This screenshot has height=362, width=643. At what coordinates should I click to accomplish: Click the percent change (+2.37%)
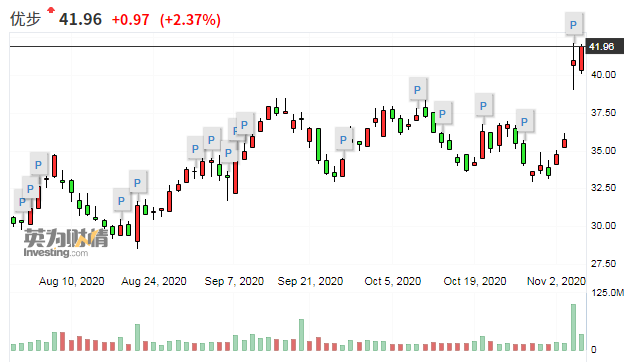(190, 20)
